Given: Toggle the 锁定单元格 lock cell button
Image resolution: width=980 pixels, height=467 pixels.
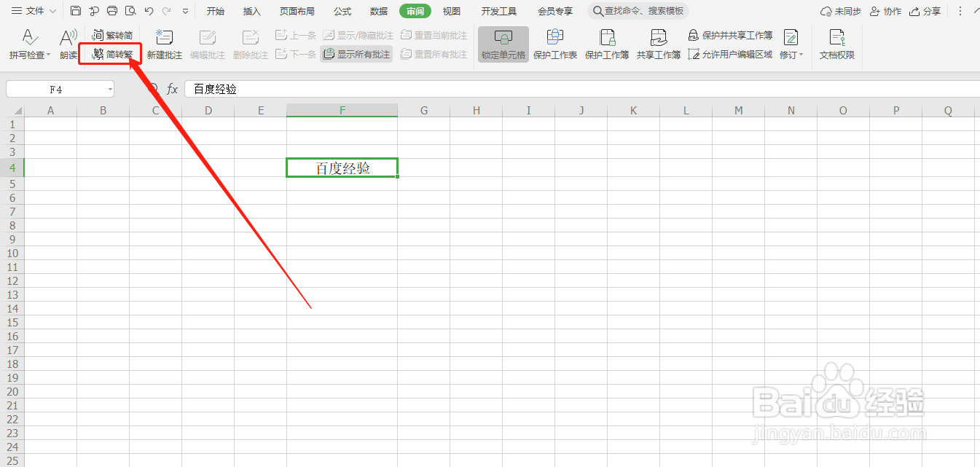Looking at the screenshot, I should click(503, 44).
